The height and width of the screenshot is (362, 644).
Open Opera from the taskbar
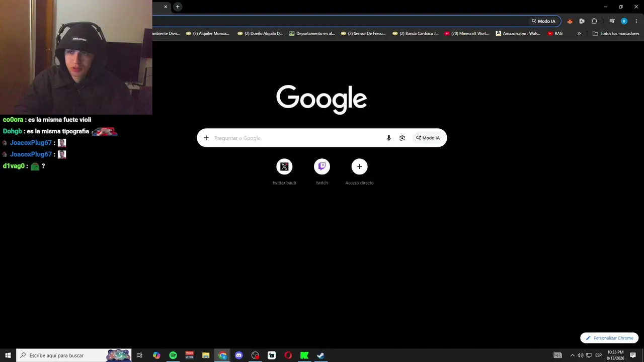tap(288, 355)
